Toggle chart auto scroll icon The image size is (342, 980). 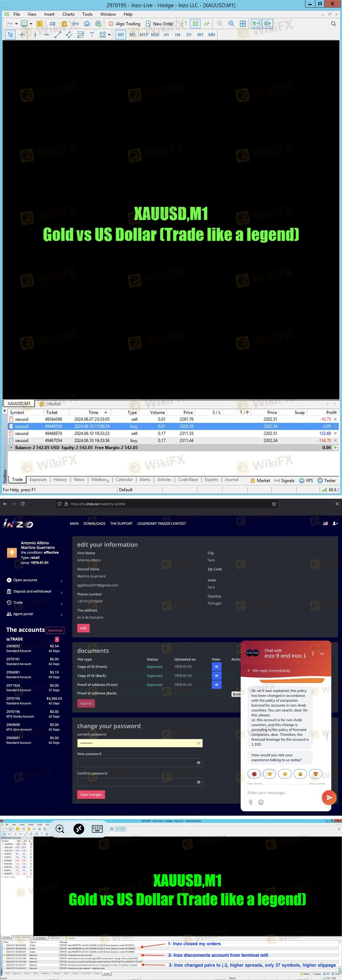click(256, 24)
